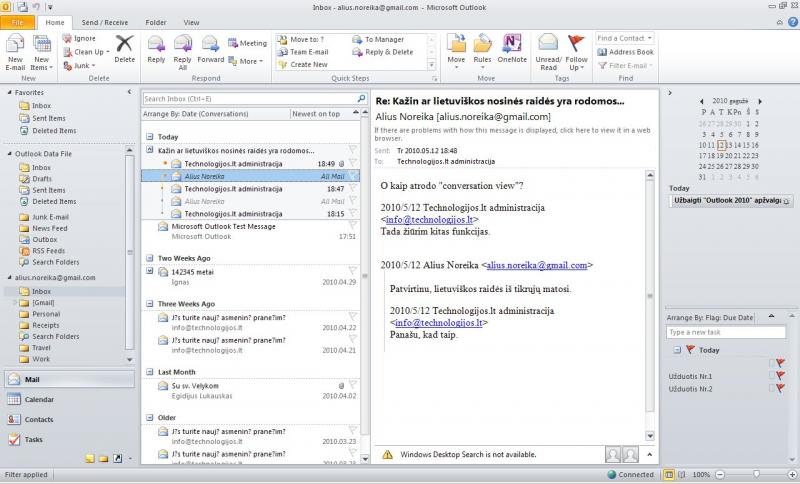The height and width of the screenshot is (484, 800).
Task: Switch to the Send / Receive tab
Action: coord(105,22)
